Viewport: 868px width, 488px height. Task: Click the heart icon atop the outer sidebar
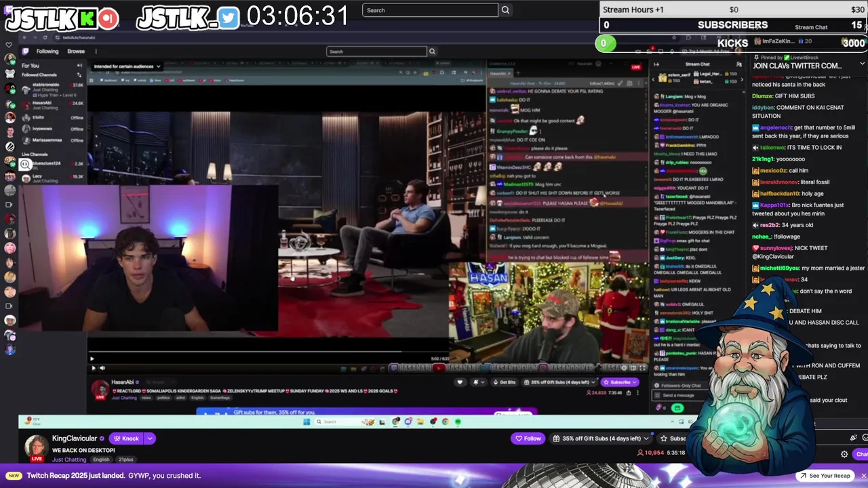(x=9, y=45)
